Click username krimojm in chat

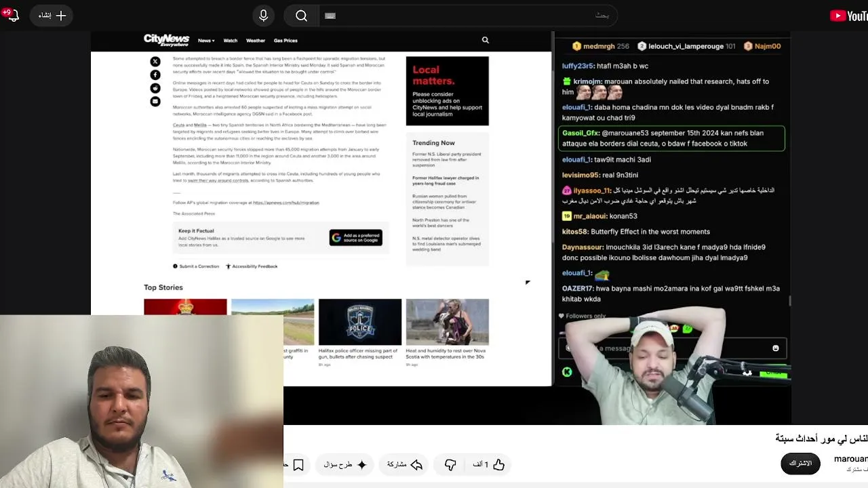tap(587, 81)
